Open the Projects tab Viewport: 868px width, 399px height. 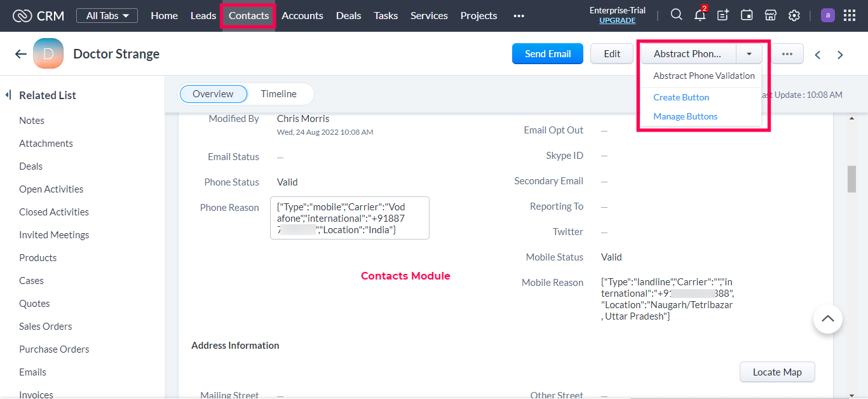tap(478, 16)
